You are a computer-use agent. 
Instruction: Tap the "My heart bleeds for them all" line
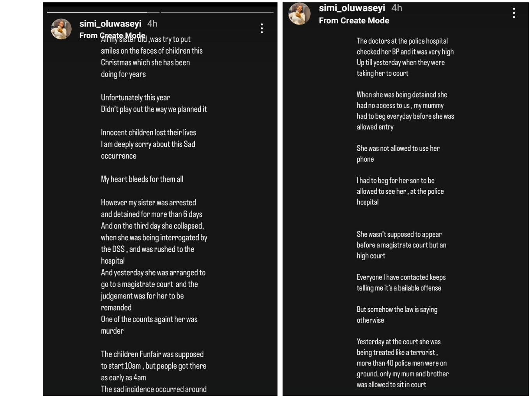(142, 179)
